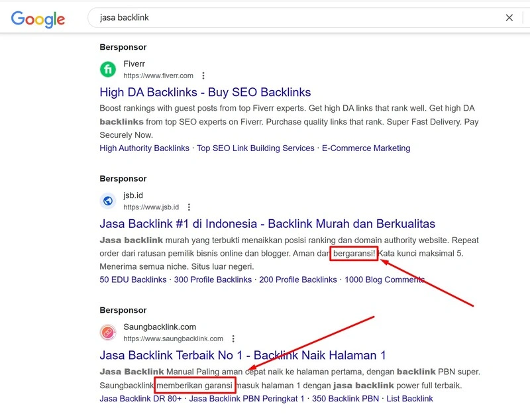Screen dimensions: 530x420
Task: Open three-dot menu next to saungbacklink.com URL
Action: tap(233, 339)
